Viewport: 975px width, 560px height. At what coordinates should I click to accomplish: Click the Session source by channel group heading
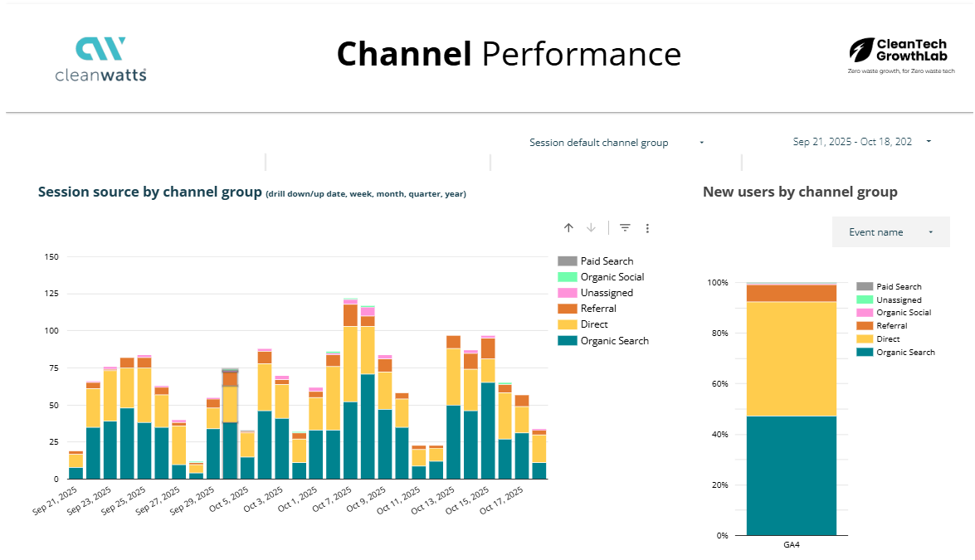150,192
